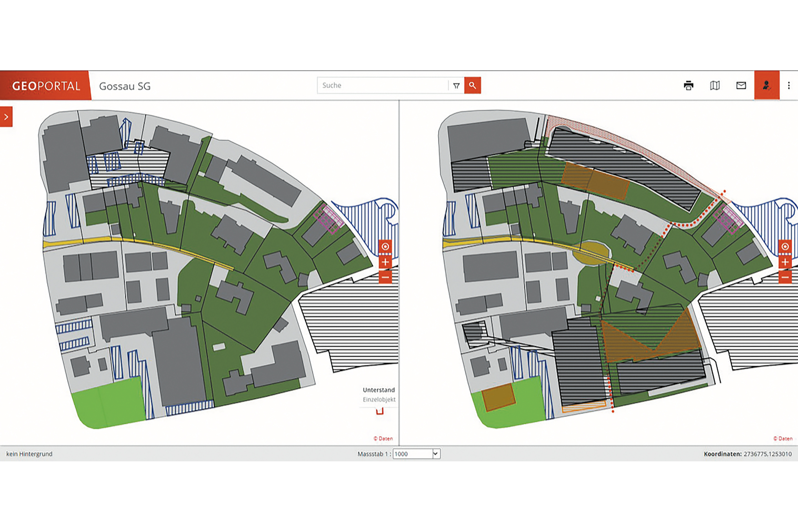The image size is (798, 532).
Task: Zoom in on the left map
Action: tap(385, 262)
